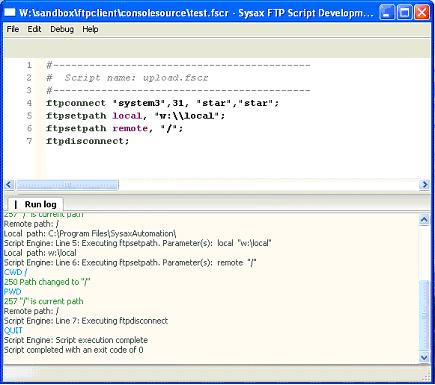Click '250 Path changed to "/"' log line
This screenshot has width=435, height=385.
(x=47, y=282)
